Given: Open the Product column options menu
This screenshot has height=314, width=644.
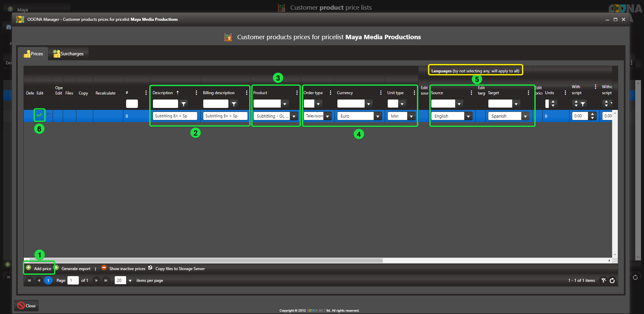Looking at the screenshot, I should (x=297, y=93).
